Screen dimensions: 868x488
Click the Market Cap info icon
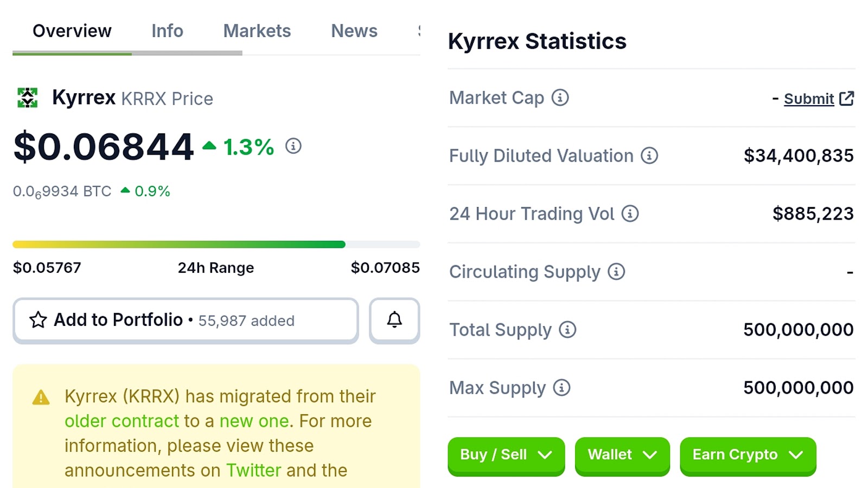(560, 98)
